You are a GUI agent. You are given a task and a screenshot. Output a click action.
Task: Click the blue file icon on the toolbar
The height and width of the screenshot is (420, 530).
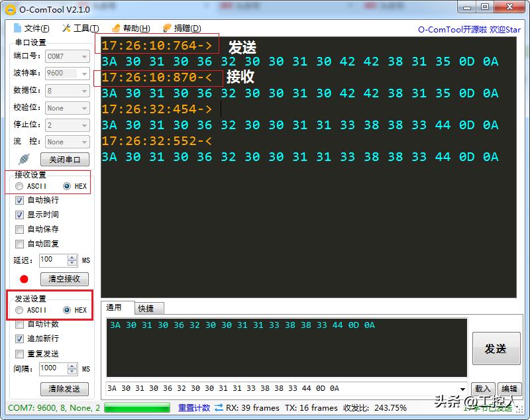pyautogui.click(x=17, y=27)
